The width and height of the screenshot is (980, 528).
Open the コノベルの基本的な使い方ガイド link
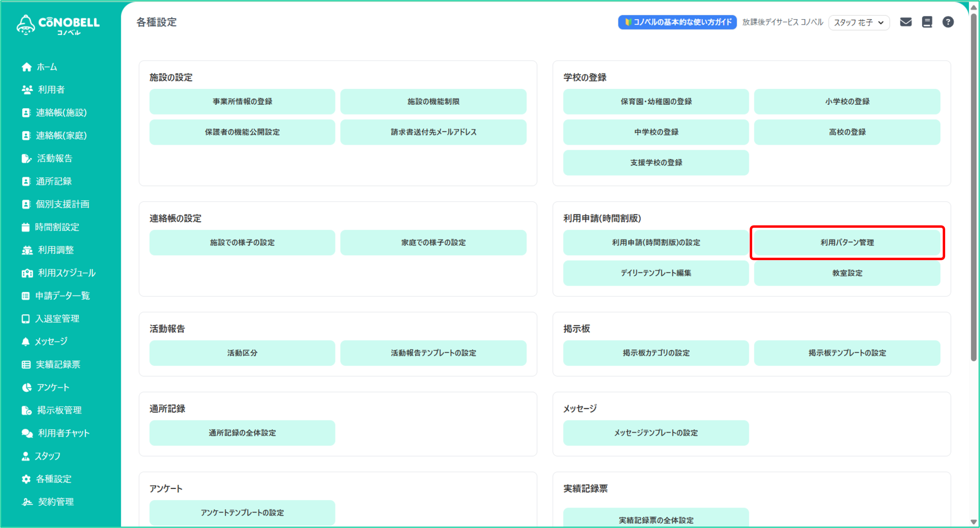[x=677, y=22]
